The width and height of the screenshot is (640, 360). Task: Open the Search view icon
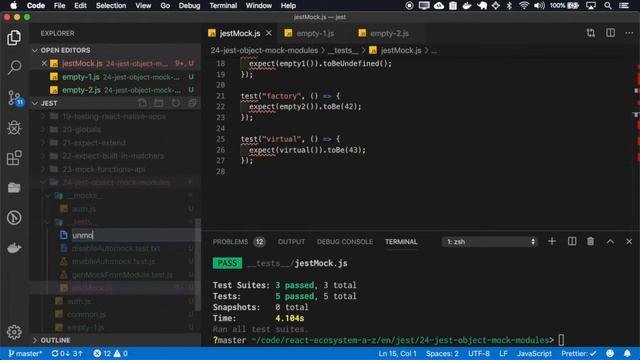[x=14, y=67]
